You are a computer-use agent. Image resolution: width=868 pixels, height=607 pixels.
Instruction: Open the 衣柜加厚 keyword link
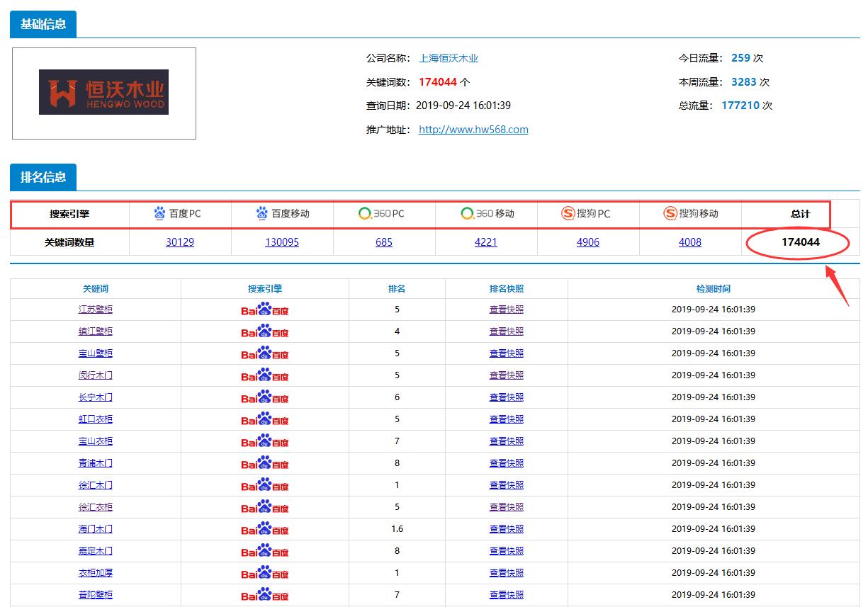pyautogui.click(x=96, y=573)
